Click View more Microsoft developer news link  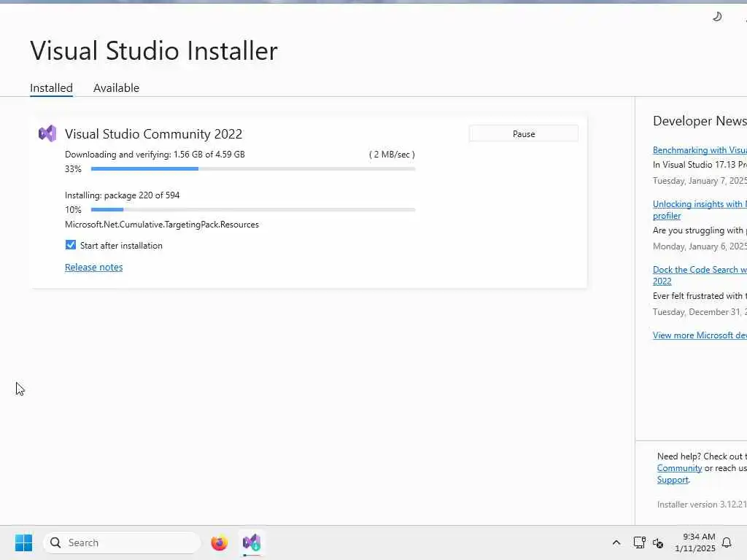click(700, 335)
